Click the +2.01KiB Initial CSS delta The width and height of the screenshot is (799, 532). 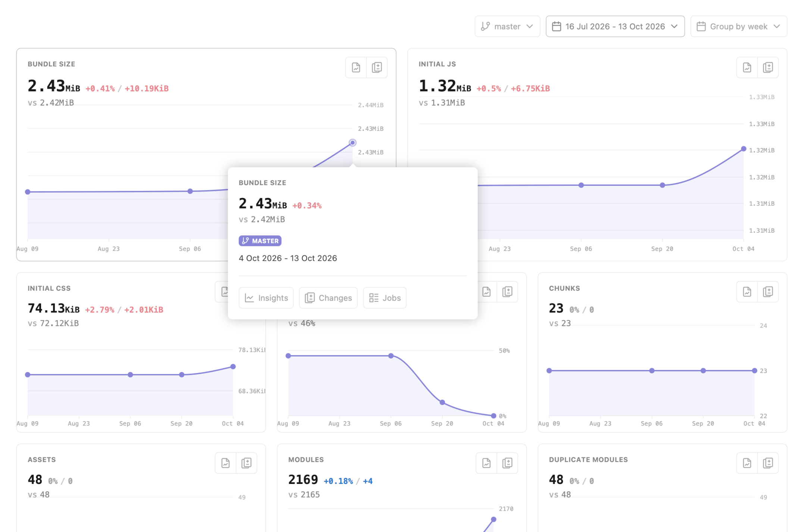click(x=144, y=310)
